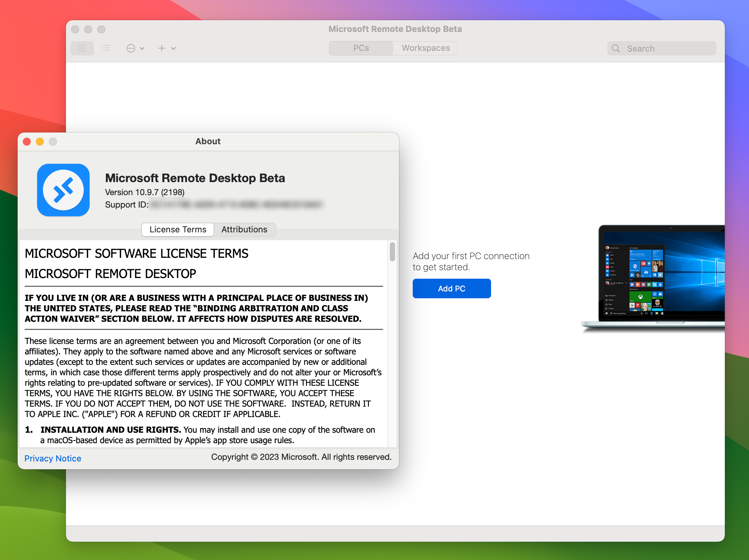The height and width of the screenshot is (560, 749).
Task: Click the magnifier icon in Search field
Action: point(616,49)
